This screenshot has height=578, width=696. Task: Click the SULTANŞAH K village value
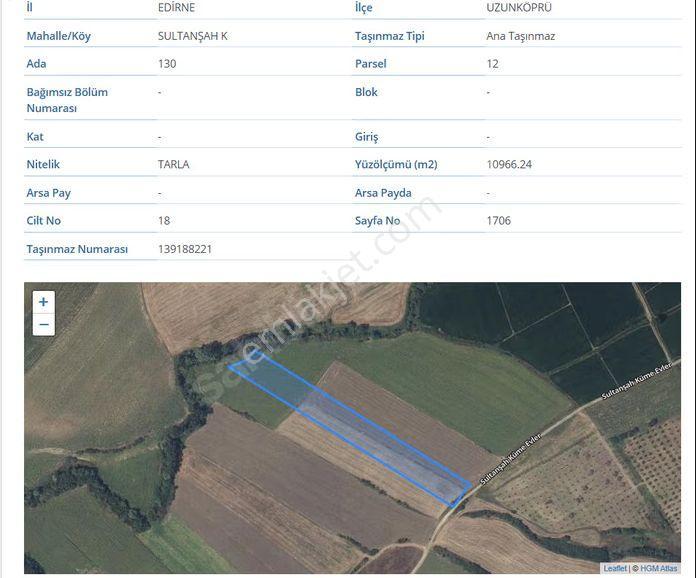click(193, 36)
